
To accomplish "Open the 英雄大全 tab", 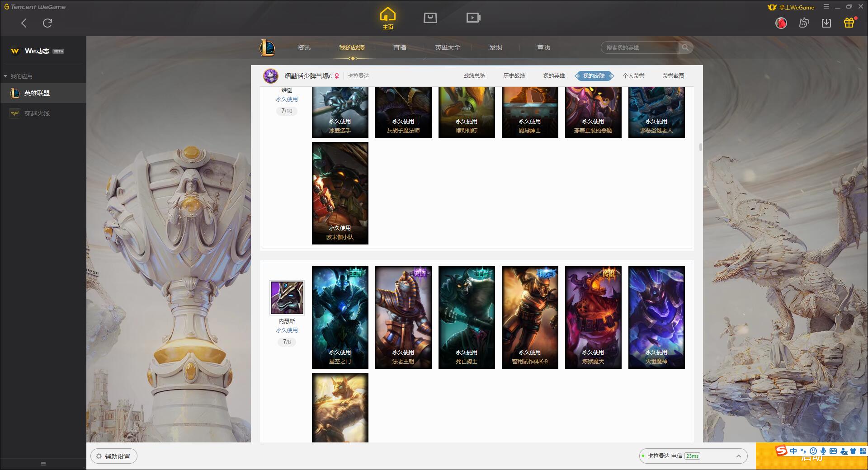I will [x=448, y=47].
